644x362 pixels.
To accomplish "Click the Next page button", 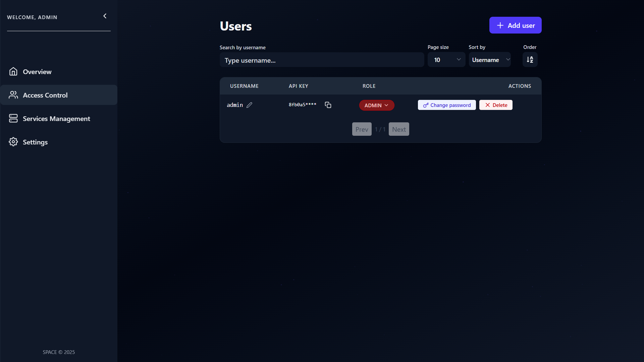I will pyautogui.click(x=399, y=129).
